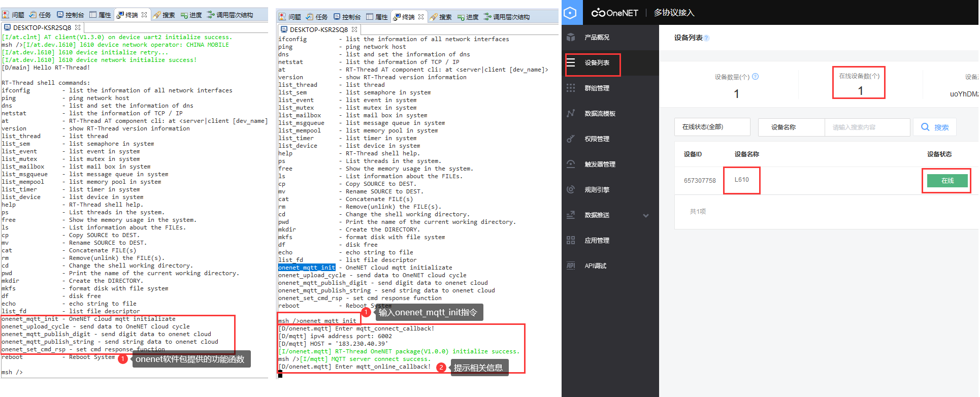Click the 在线设备数(个) counter
The height and width of the screenshot is (397, 980).
tap(859, 84)
